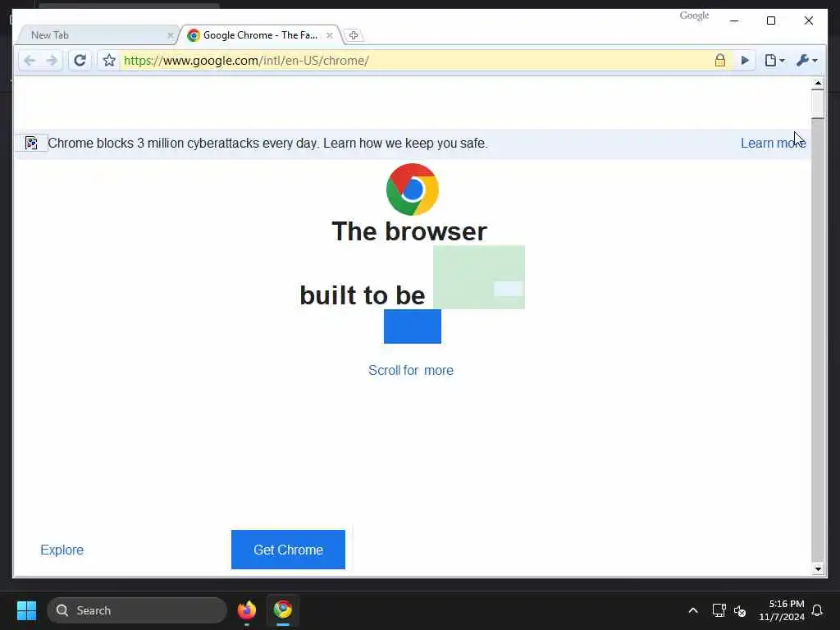Maximize the Chrome window

point(771,21)
